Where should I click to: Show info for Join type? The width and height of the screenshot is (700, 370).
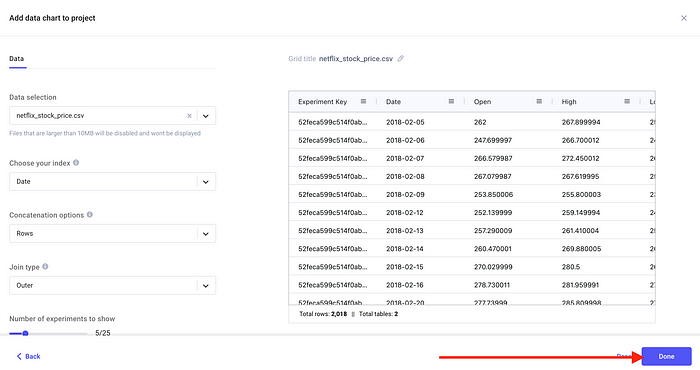point(45,266)
